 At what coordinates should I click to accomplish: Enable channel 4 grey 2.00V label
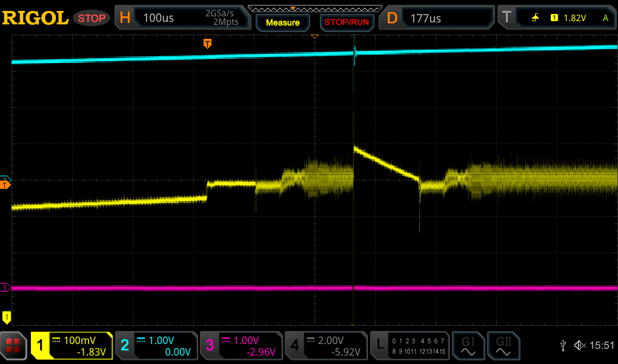pos(326,346)
